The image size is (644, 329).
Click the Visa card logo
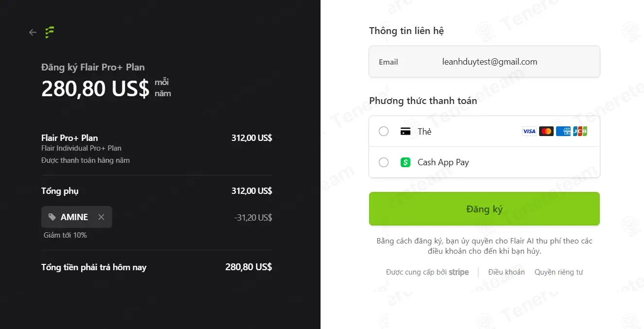[529, 131]
